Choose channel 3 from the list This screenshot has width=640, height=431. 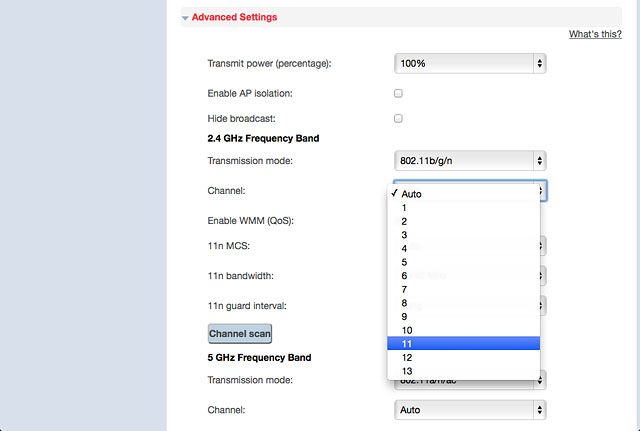click(463, 235)
